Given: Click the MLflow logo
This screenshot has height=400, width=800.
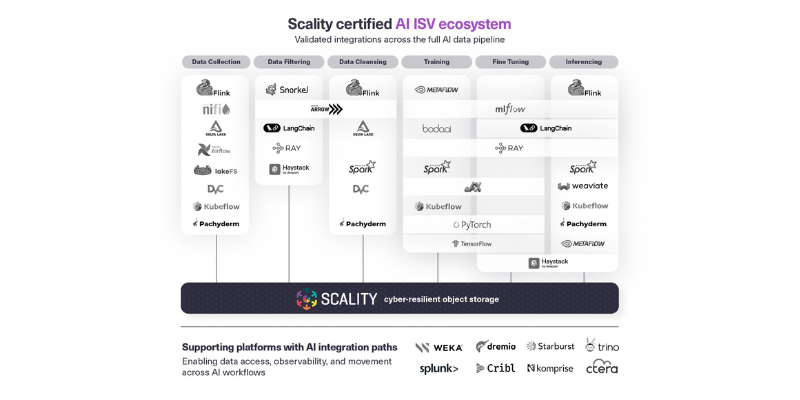Looking at the screenshot, I should 510,108.
